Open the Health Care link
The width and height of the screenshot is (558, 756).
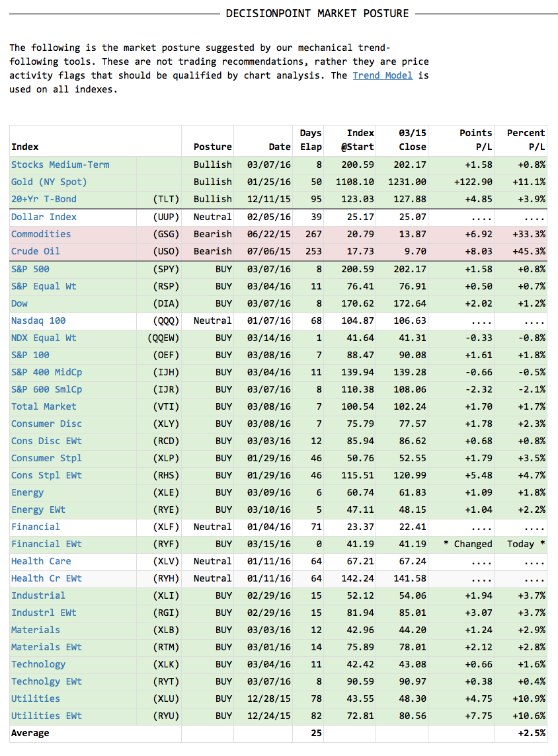(41, 561)
